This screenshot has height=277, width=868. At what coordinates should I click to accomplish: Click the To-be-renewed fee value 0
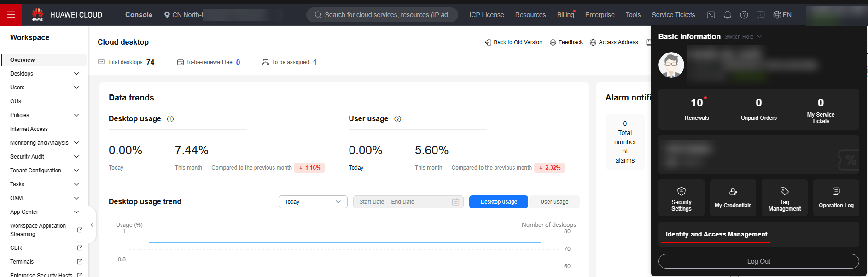tap(238, 62)
